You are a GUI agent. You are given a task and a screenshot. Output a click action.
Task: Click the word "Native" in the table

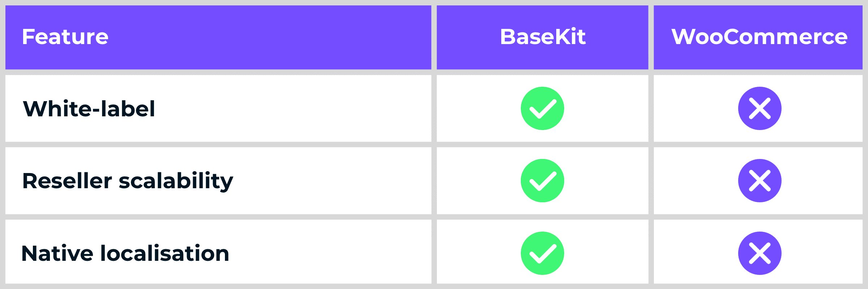[x=58, y=253]
